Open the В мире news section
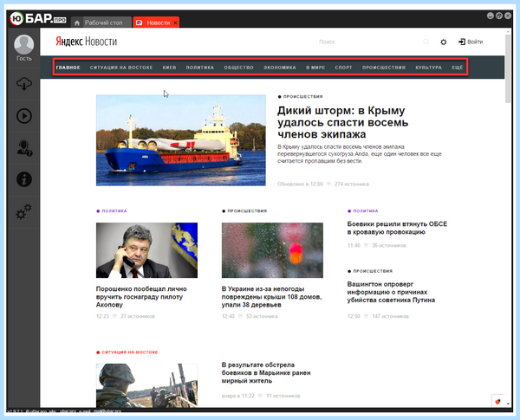The width and height of the screenshot is (520, 420). click(x=315, y=68)
